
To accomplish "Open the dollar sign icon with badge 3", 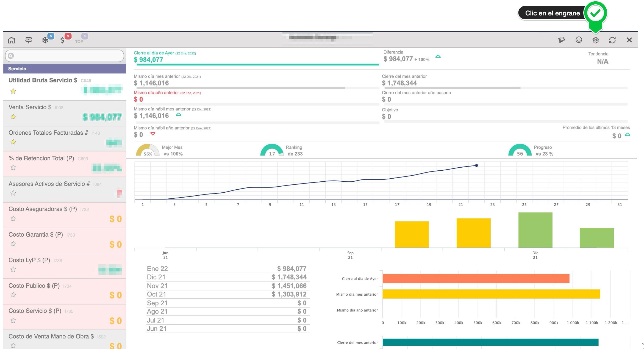I will (62, 40).
